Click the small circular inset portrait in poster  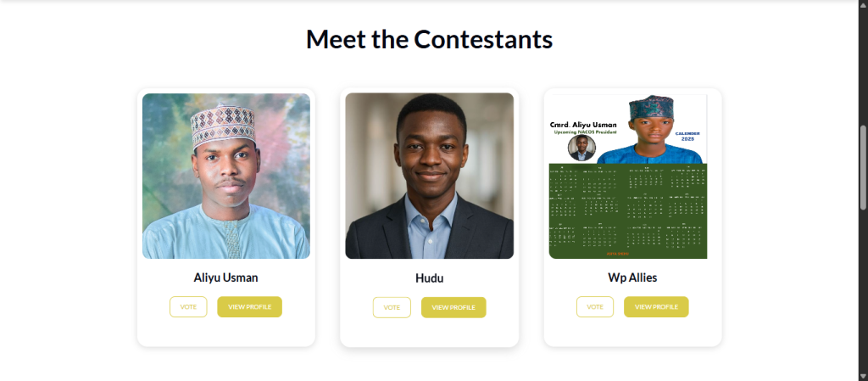tap(581, 148)
